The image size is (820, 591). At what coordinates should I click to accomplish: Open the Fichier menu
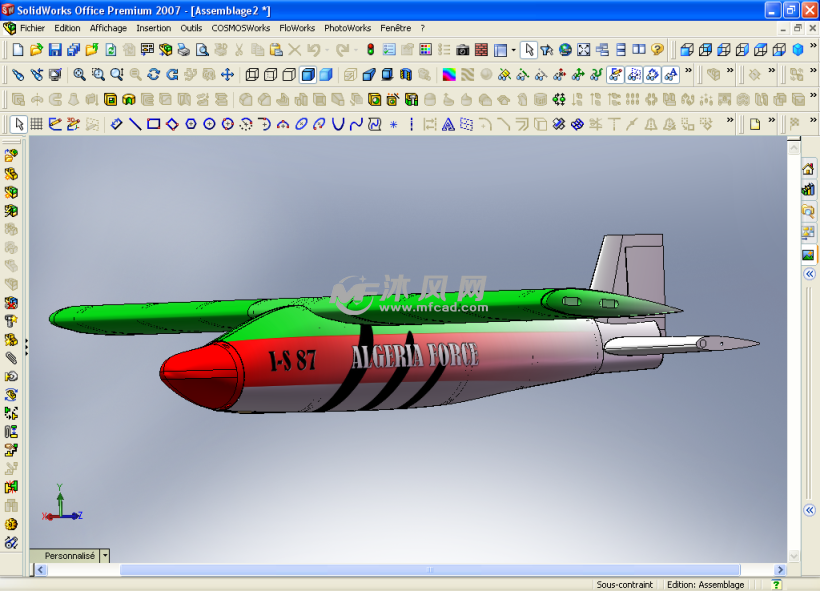click(32, 28)
